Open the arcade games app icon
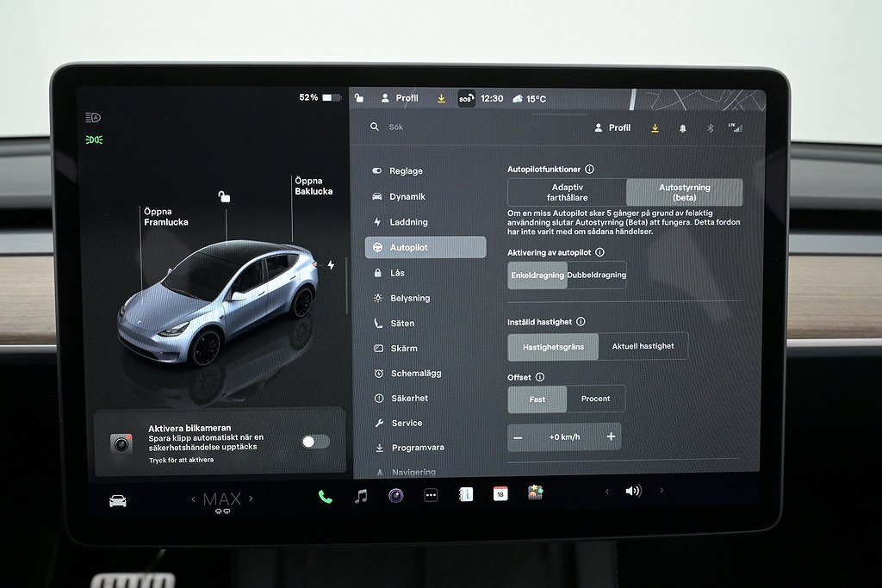882x588 pixels. [535, 492]
